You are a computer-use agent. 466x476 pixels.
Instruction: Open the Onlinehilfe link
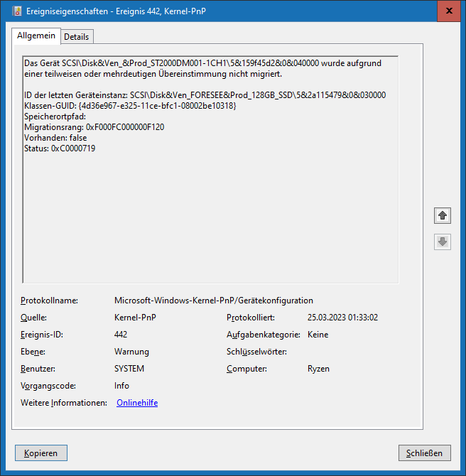[137, 403]
